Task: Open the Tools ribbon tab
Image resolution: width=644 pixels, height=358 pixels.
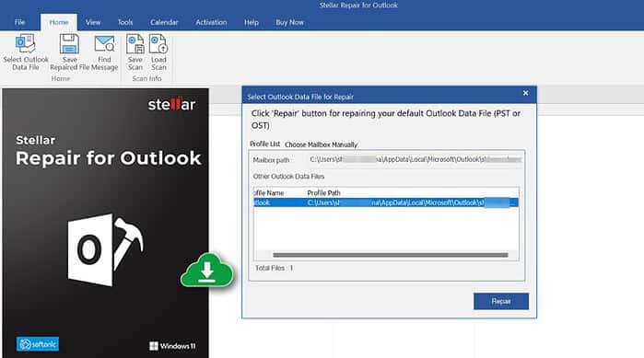Action: 125,22
